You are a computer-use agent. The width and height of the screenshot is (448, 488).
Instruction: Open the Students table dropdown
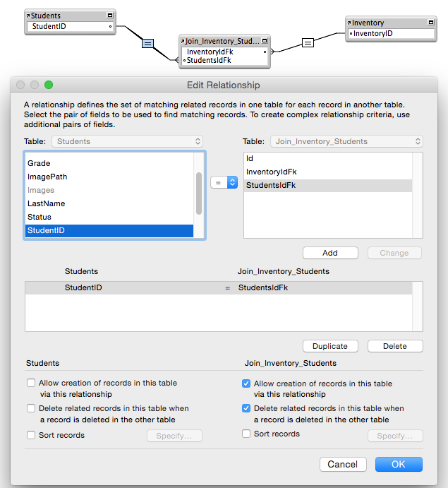(128, 141)
